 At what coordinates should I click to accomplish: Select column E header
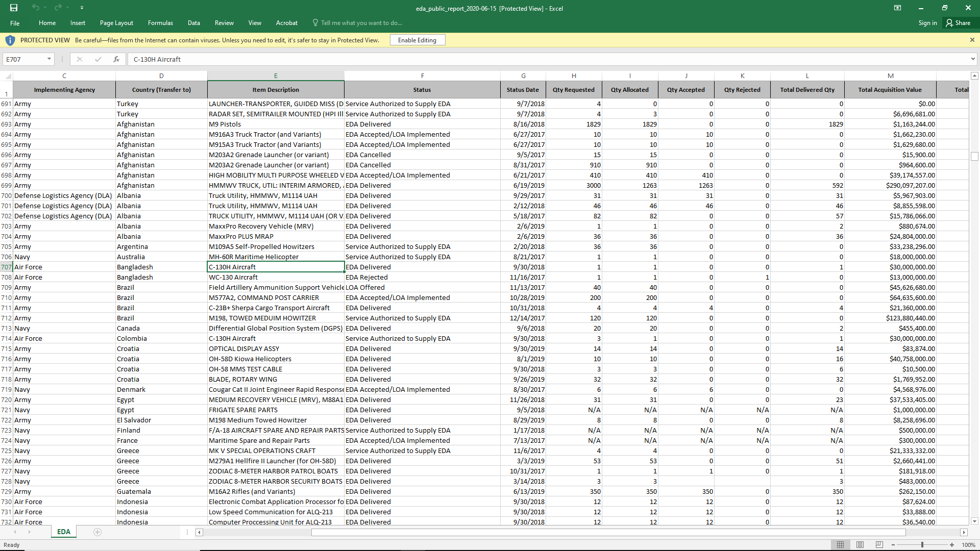point(276,76)
